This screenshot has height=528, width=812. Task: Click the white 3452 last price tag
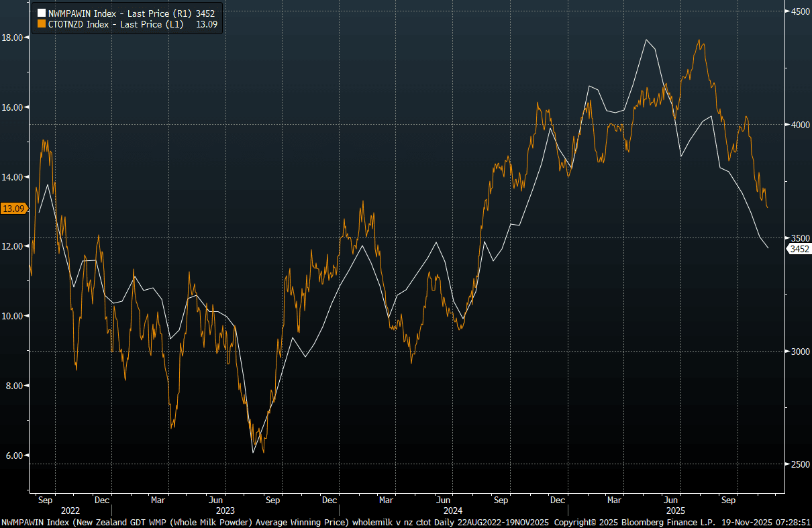(x=799, y=249)
